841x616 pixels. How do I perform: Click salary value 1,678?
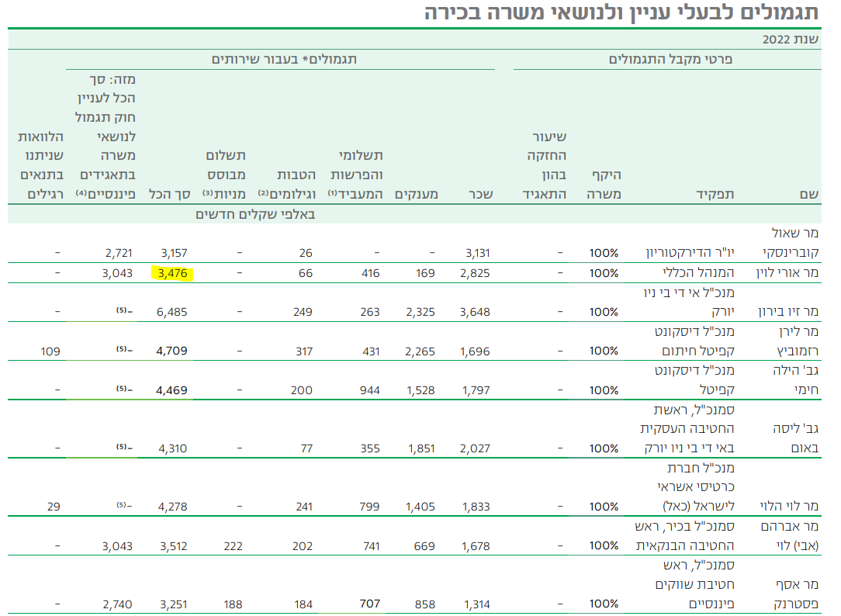point(476,546)
